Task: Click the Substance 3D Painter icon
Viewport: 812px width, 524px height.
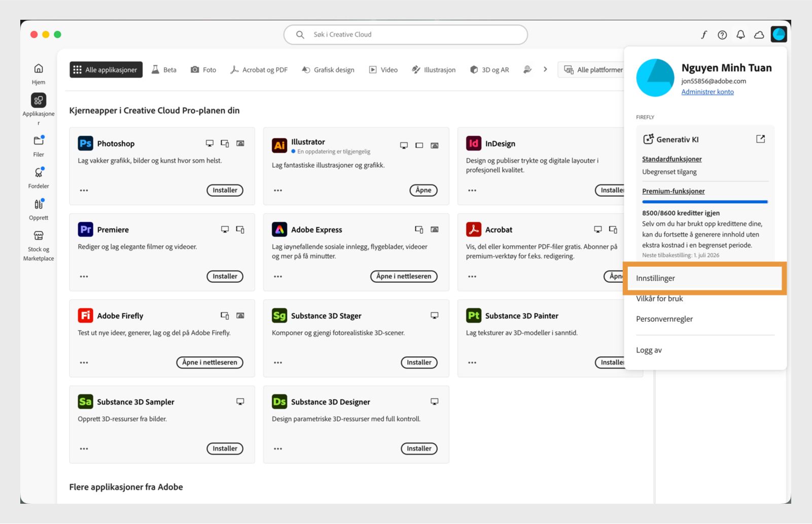Action: click(x=474, y=316)
